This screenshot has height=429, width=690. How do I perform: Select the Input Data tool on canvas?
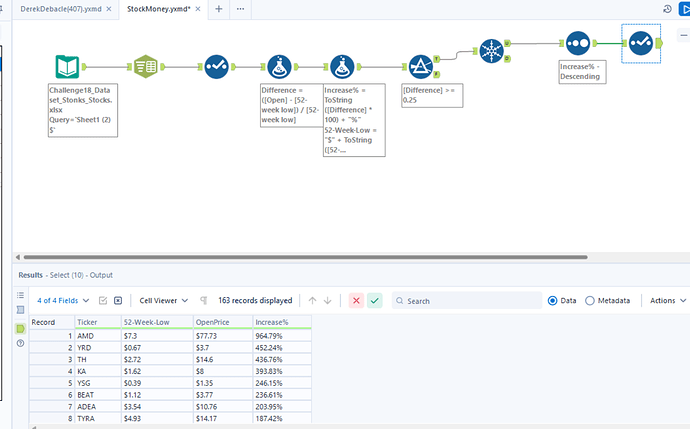(x=67, y=67)
